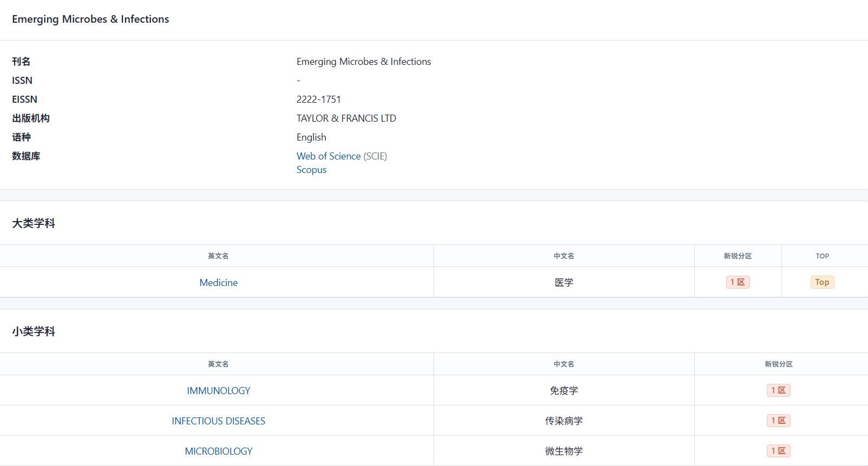Click the EISSN value 2222-1751

tap(319, 99)
